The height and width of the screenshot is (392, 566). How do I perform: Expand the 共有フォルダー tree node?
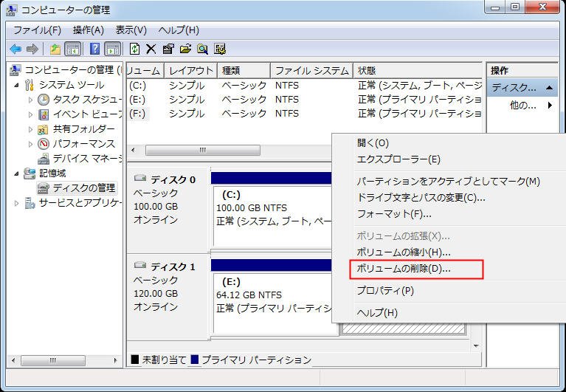click(x=30, y=129)
